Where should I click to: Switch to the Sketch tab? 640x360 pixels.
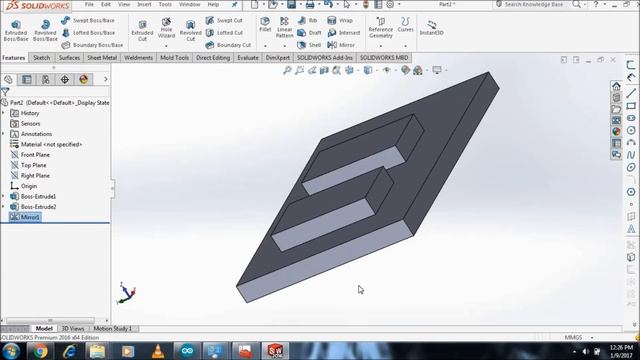click(x=42, y=58)
